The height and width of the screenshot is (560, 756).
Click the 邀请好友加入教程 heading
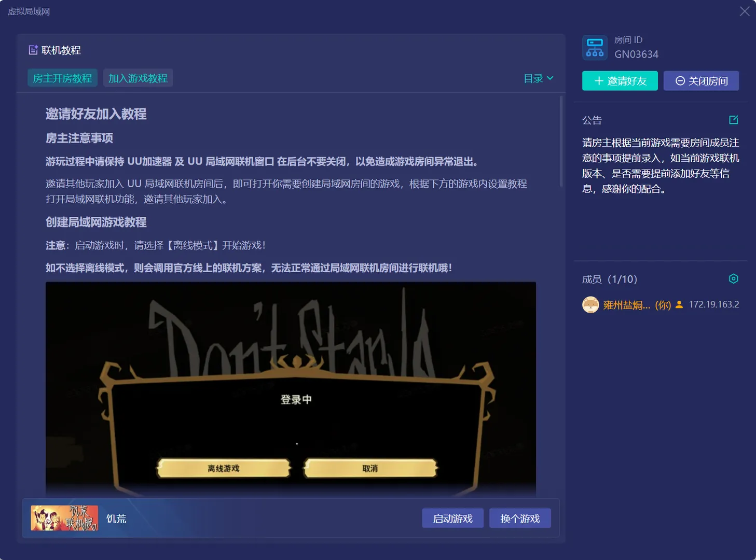(96, 114)
